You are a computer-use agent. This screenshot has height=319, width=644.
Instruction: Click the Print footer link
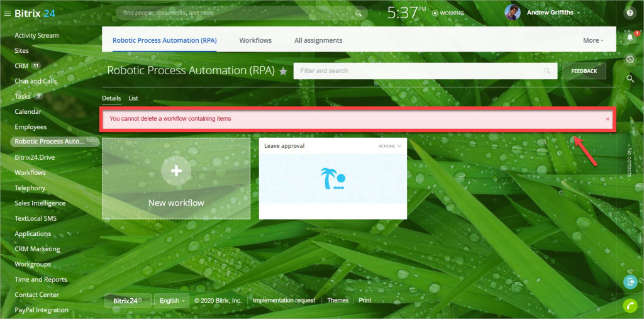tap(365, 301)
